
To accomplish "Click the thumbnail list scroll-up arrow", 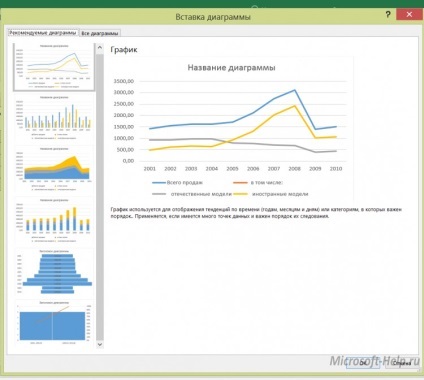I will pos(100,48).
